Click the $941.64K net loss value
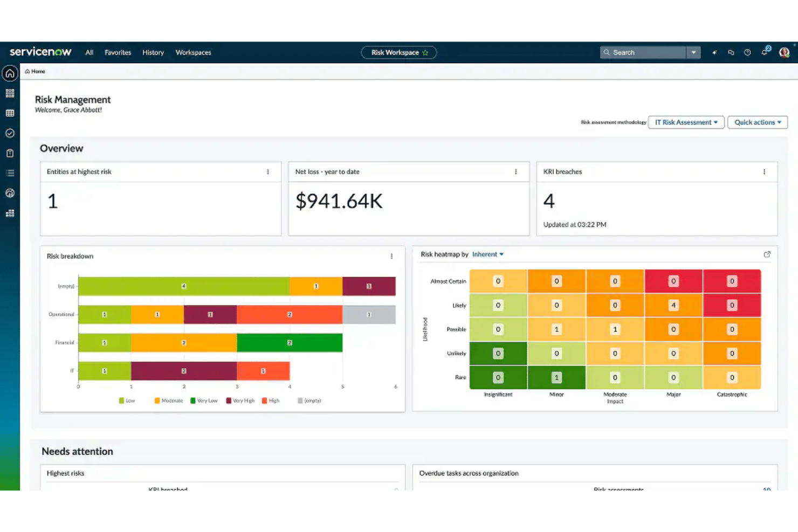The height and width of the screenshot is (532, 798). 339,201
